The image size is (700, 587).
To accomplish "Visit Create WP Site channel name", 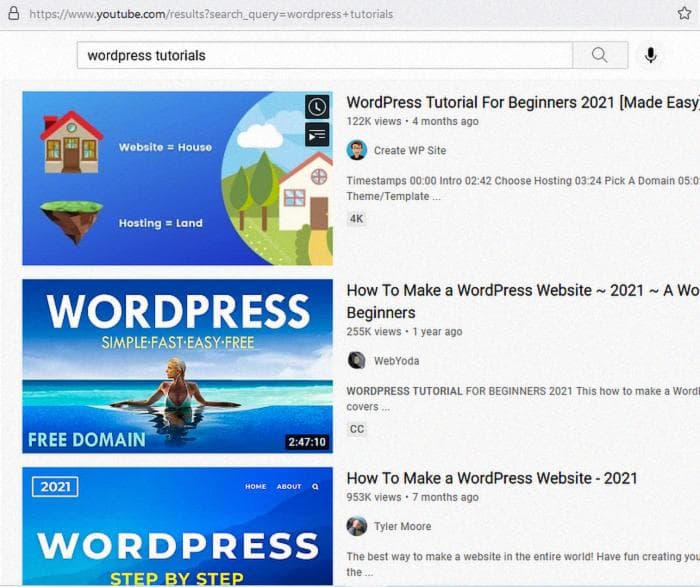I will (410, 150).
